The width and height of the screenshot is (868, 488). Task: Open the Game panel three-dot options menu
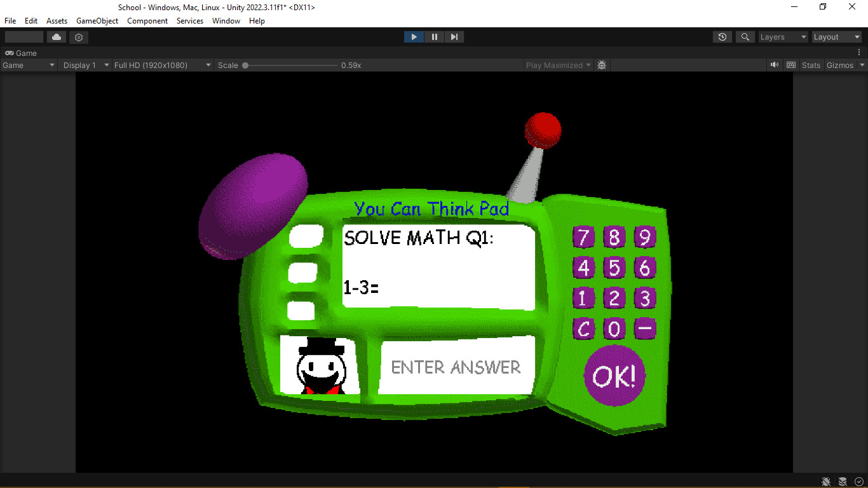click(860, 53)
